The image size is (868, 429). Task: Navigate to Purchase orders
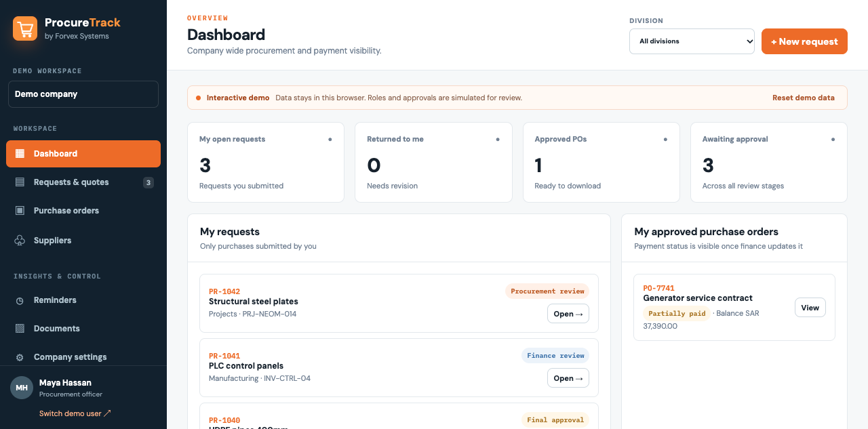coord(83,211)
